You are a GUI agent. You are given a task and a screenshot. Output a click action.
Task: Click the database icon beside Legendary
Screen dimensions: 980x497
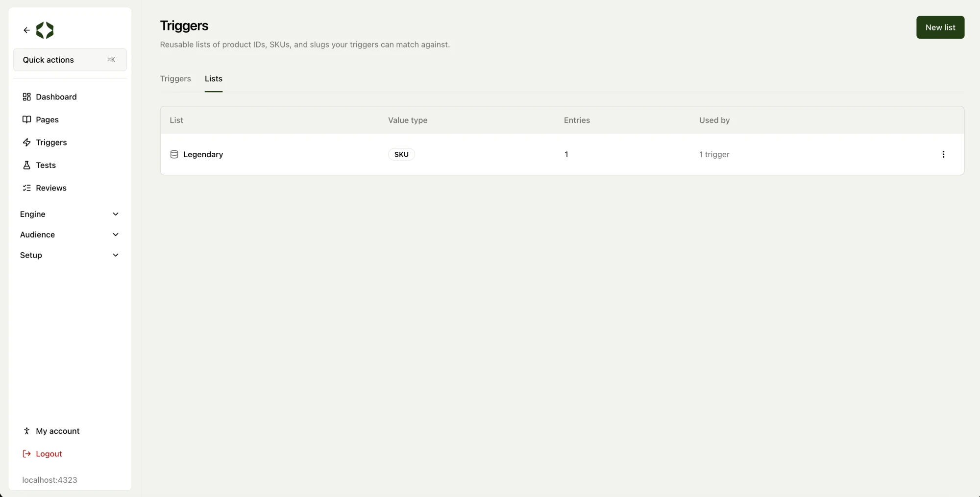pos(174,154)
